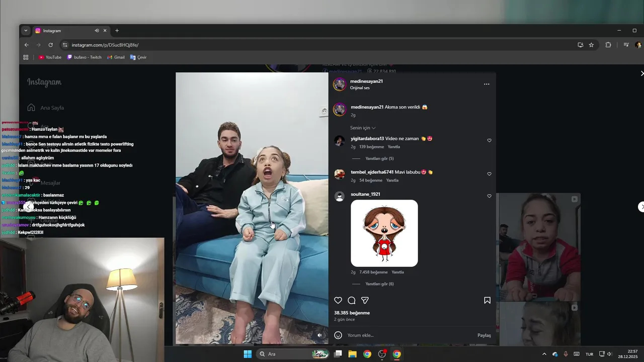Open the media control icon in the Chrome toolbar
Image resolution: width=644 pixels, height=362 pixels.
(x=626, y=45)
